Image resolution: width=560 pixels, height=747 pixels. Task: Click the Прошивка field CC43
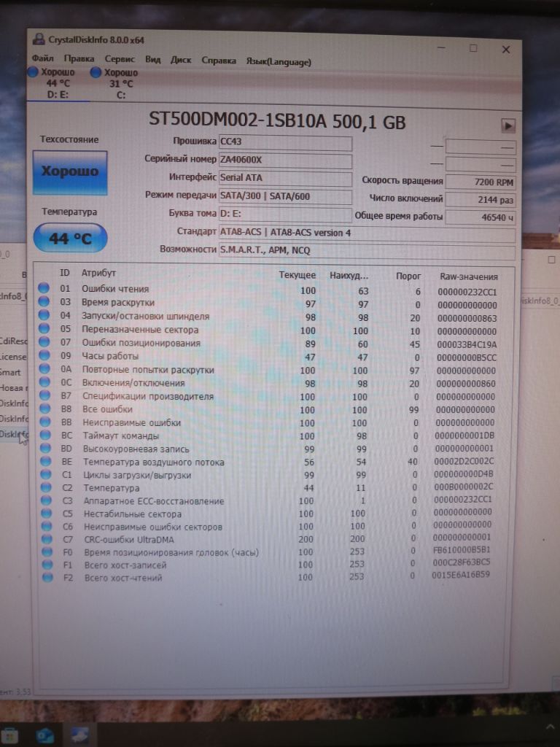point(285,142)
